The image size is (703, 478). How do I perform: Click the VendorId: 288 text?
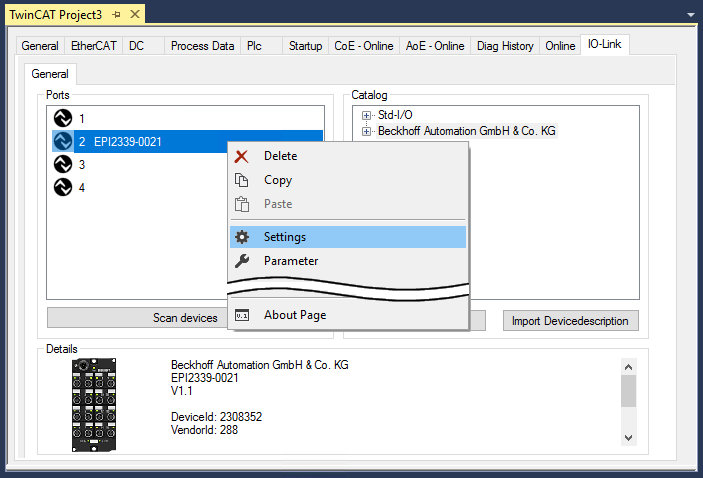tap(204, 430)
